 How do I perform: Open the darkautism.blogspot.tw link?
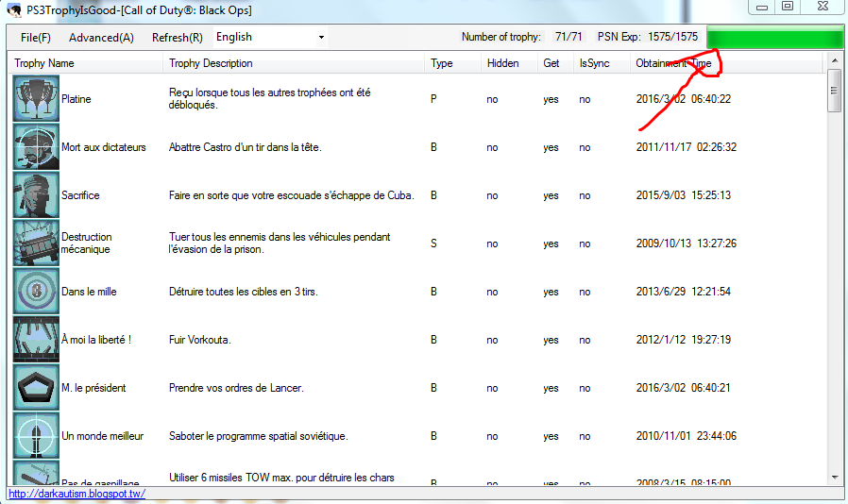(x=76, y=494)
